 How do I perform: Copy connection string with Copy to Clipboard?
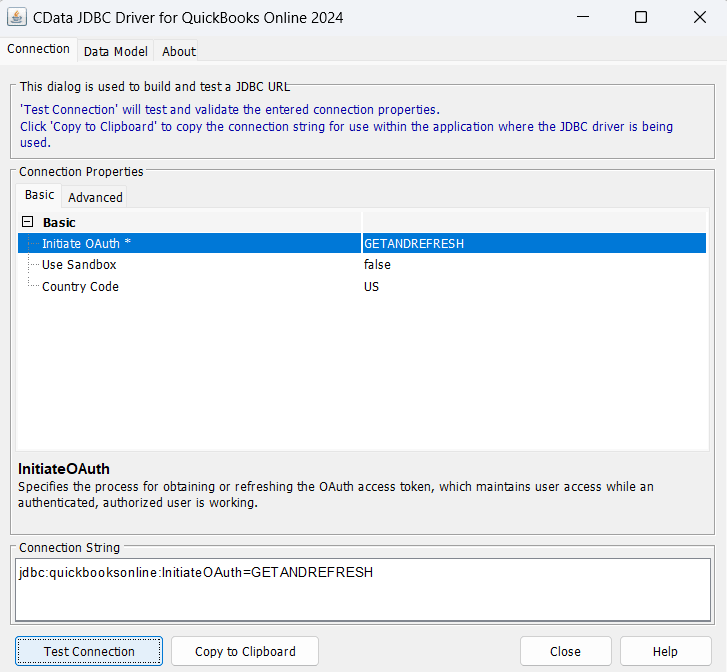(245, 651)
